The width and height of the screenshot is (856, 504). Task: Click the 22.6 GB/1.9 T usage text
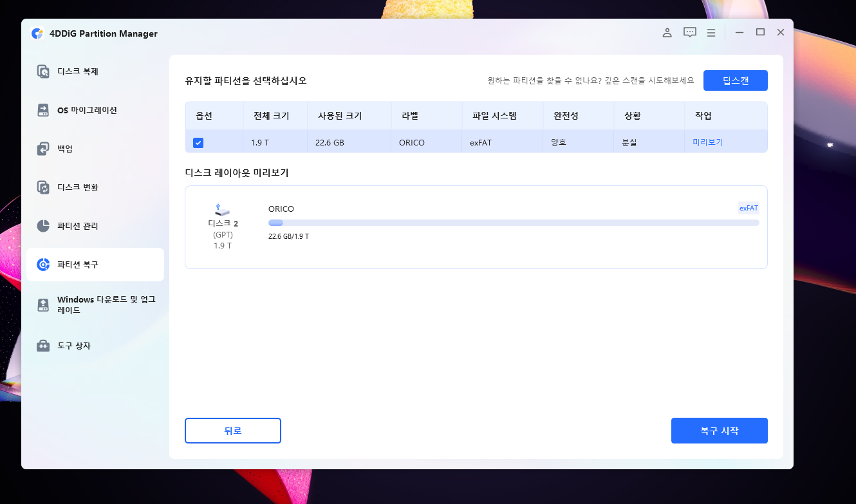[x=288, y=236]
